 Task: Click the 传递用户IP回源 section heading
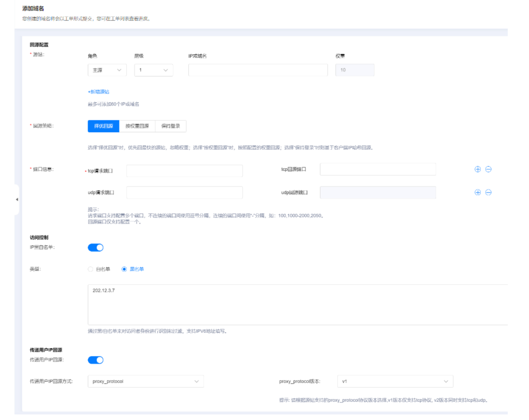coord(46,350)
